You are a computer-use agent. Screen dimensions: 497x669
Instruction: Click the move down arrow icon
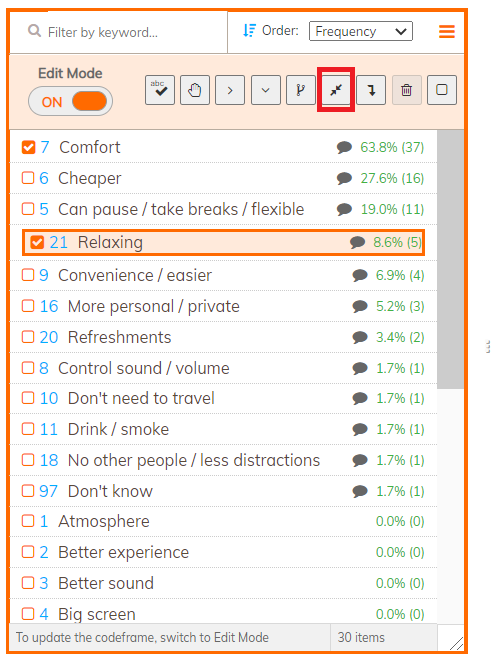tap(371, 90)
